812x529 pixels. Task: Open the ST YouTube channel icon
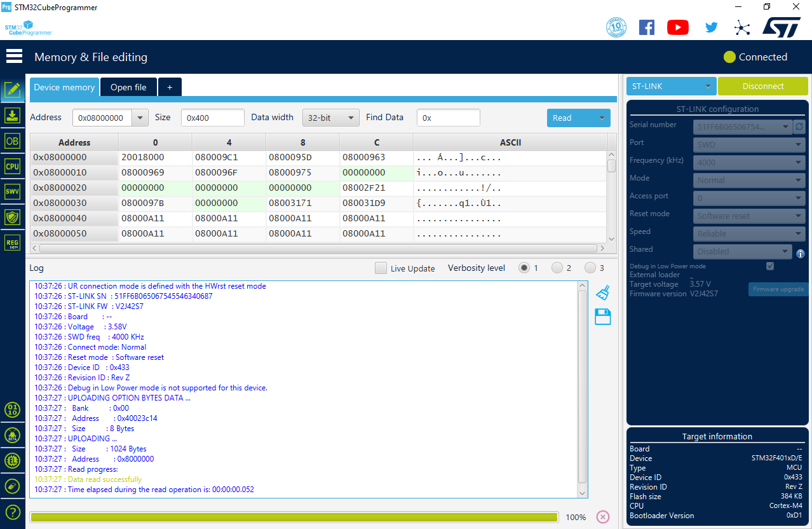tap(678, 27)
